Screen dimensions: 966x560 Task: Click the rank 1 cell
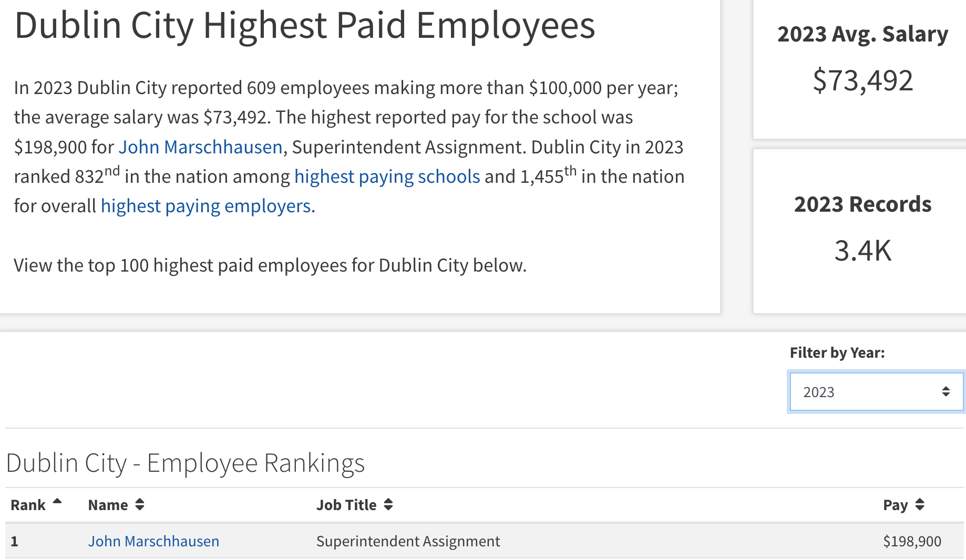(x=15, y=541)
